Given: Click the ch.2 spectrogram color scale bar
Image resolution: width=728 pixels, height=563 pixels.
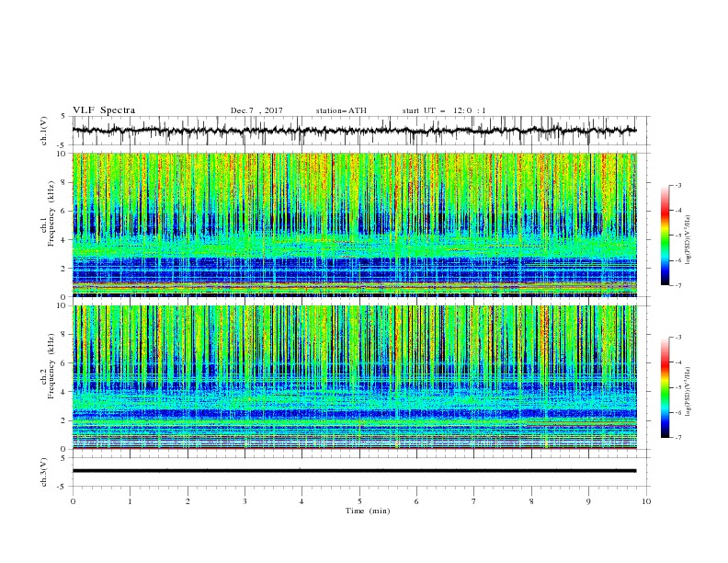Looking at the screenshot, I should (x=665, y=387).
